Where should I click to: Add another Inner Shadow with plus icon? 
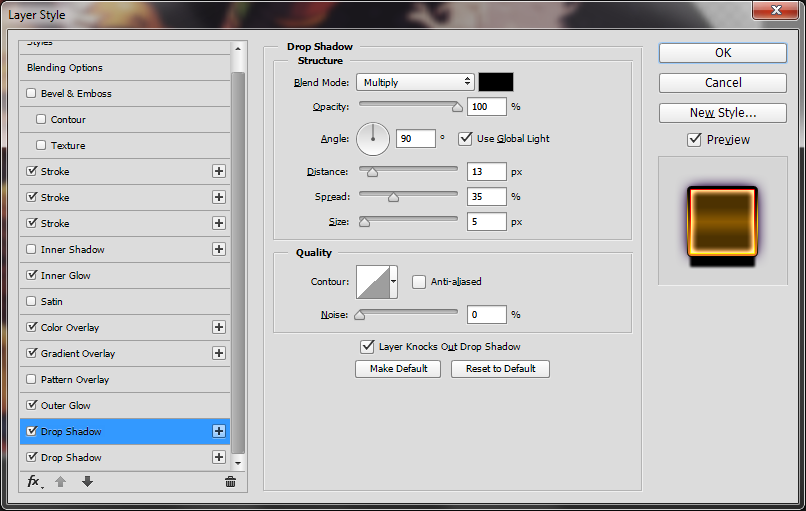219,249
